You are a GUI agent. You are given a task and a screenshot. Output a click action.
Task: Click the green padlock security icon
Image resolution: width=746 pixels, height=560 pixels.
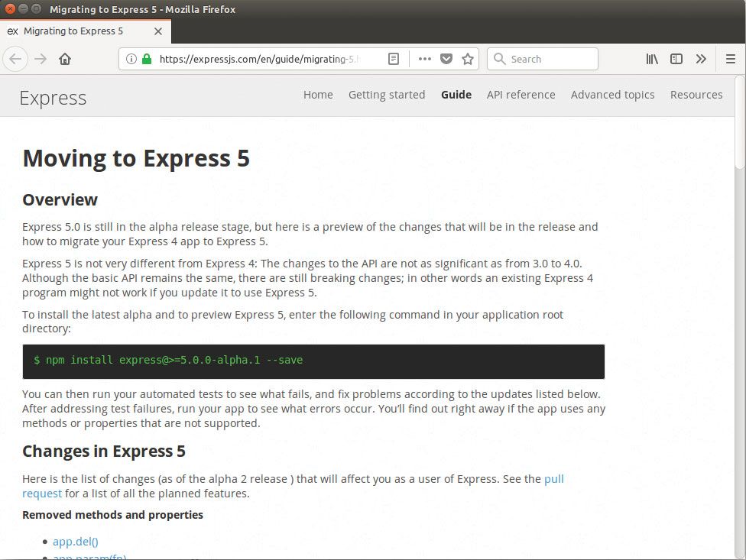point(145,59)
